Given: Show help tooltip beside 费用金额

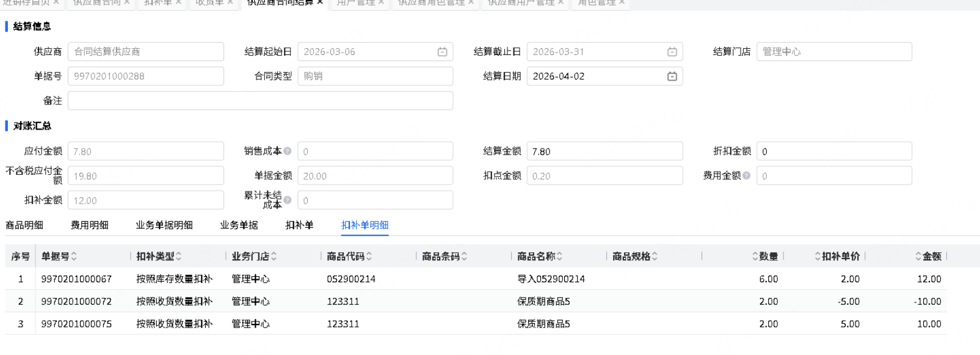Looking at the screenshot, I should point(746,175).
